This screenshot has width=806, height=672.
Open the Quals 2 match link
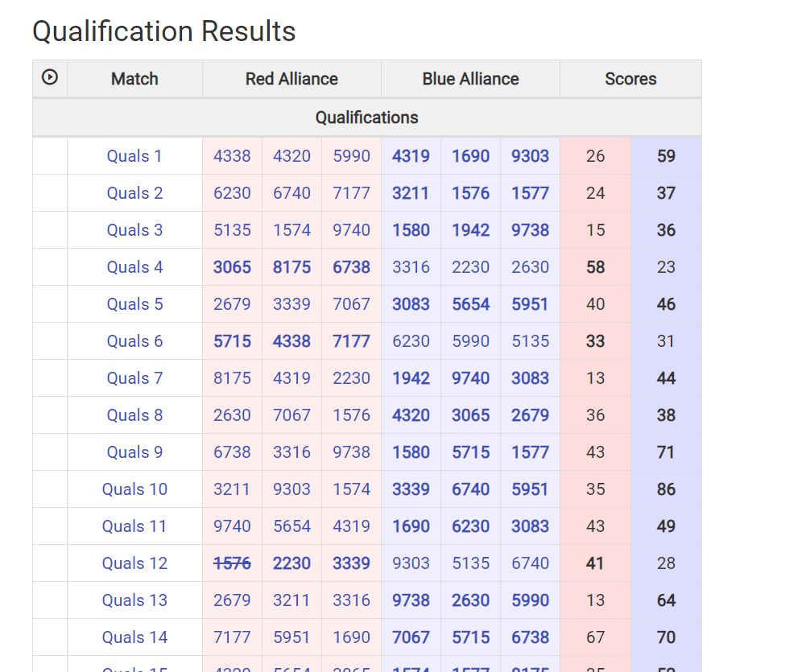[x=134, y=193]
